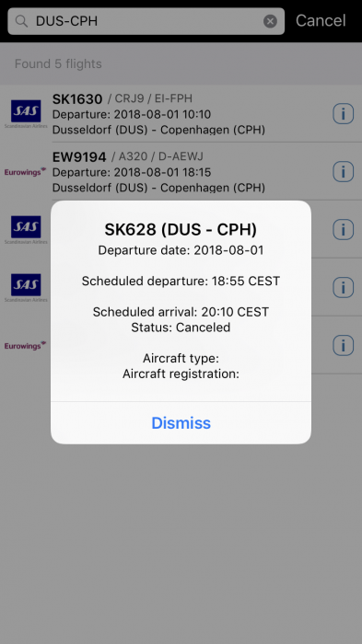Tap the bottom Eurowings logo

click(25, 345)
